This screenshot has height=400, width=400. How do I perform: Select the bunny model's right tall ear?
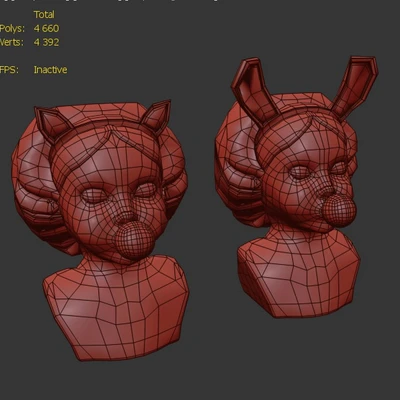pyautogui.click(x=355, y=87)
